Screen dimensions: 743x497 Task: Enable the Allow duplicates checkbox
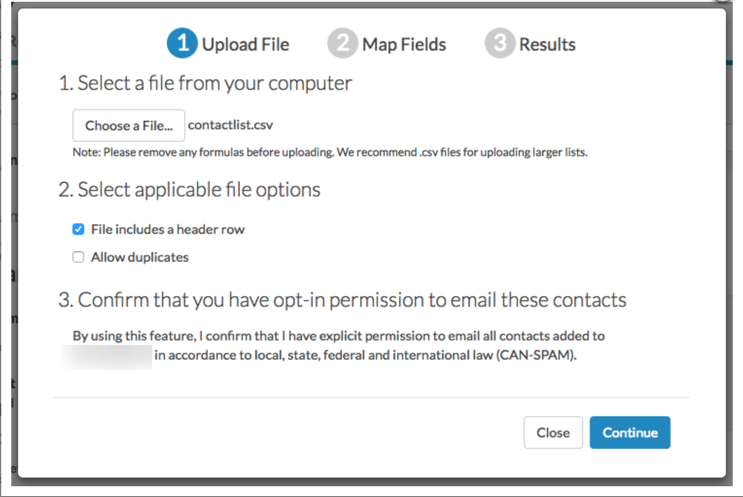78,257
